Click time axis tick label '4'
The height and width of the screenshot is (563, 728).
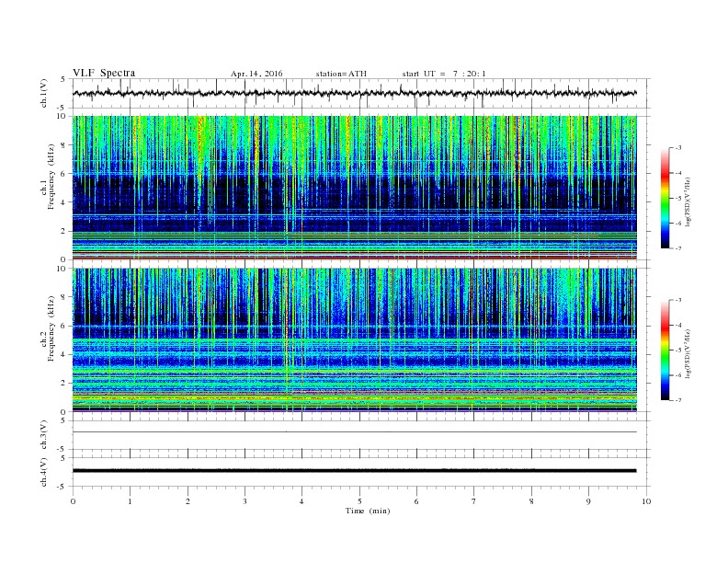(x=302, y=501)
